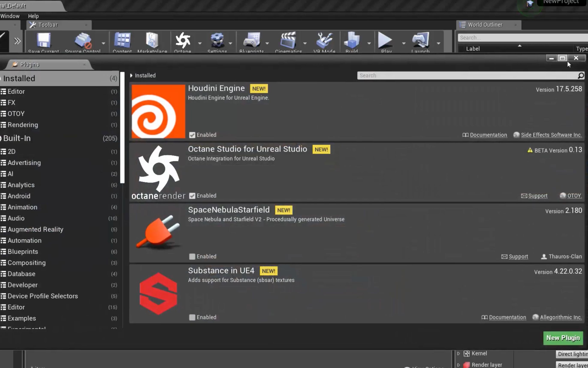Image resolution: width=588 pixels, height=368 pixels.
Task: Open the Window menu
Action: click(x=10, y=16)
